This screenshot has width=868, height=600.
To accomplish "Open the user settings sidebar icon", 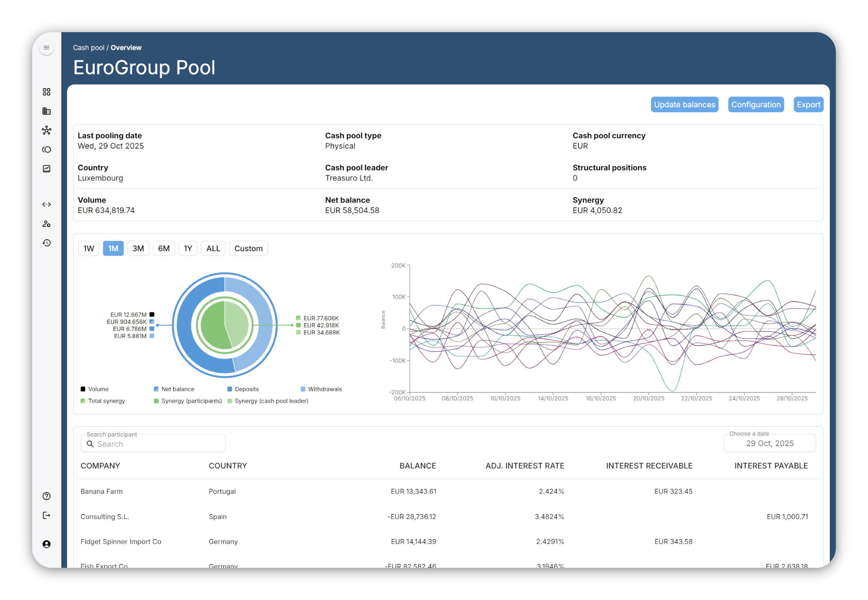I will (x=47, y=224).
